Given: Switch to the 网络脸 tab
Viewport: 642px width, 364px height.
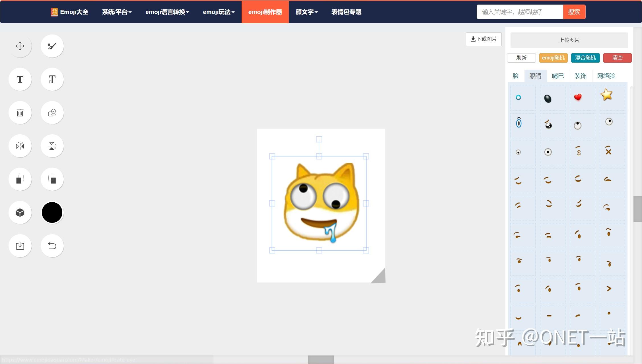Looking at the screenshot, I should tap(606, 76).
